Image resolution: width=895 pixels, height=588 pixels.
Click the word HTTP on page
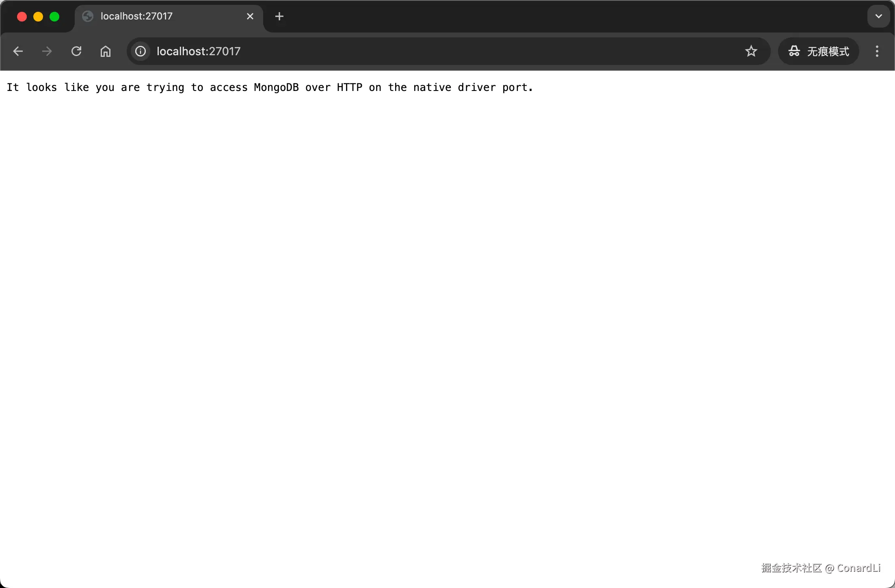coord(349,87)
